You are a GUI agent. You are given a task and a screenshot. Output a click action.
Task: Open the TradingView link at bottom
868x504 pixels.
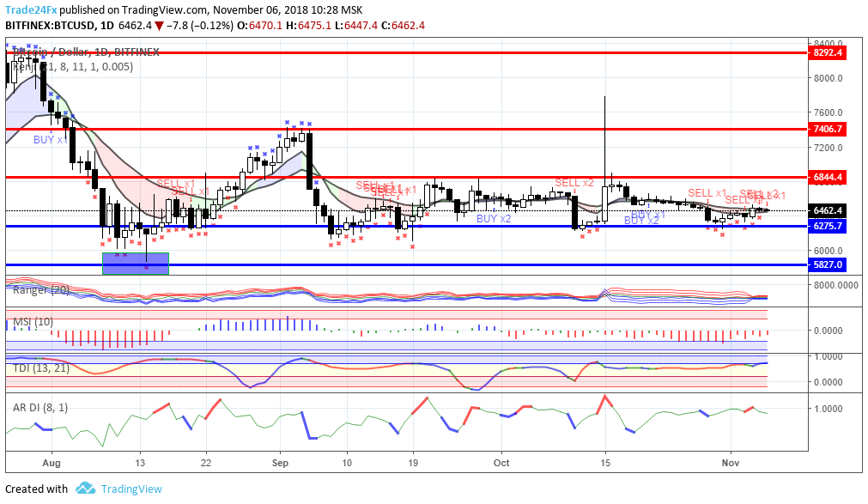[131, 489]
